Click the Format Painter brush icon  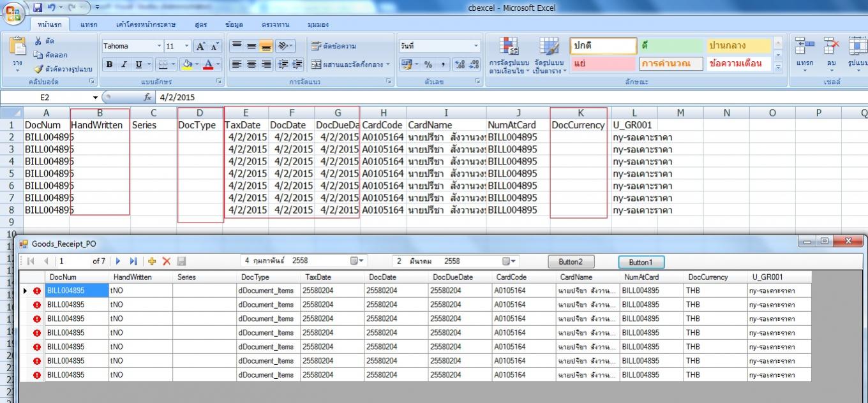38,69
